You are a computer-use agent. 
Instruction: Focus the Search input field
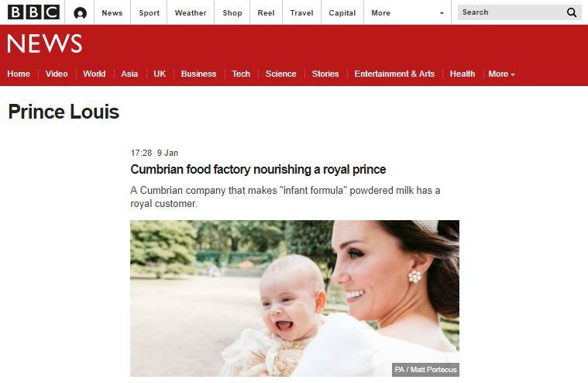pyautogui.click(x=511, y=12)
